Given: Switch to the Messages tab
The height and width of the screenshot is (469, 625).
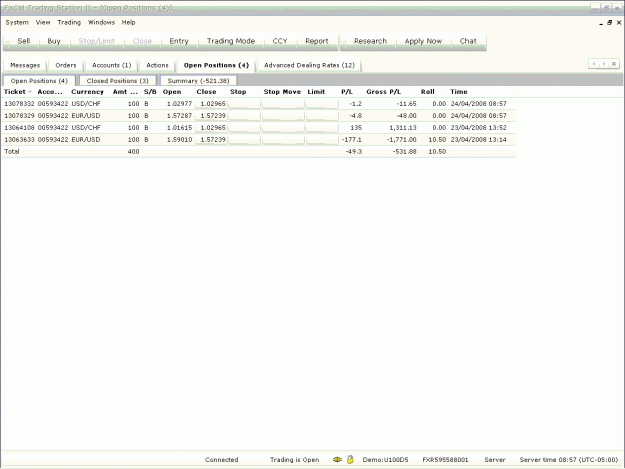Looking at the screenshot, I should pos(25,65).
